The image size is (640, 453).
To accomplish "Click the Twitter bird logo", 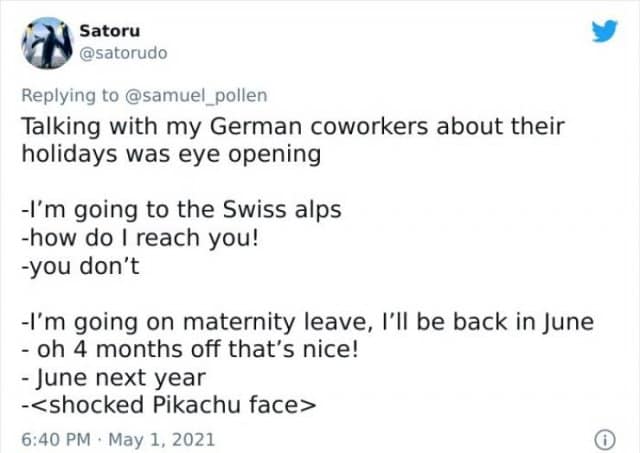I will [x=605, y=31].
